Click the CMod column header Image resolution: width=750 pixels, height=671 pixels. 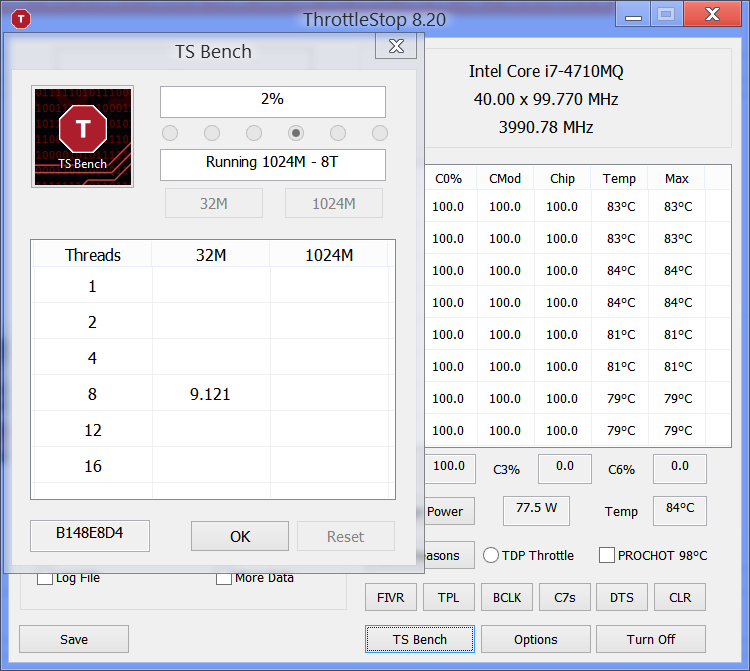(x=505, y=178)
